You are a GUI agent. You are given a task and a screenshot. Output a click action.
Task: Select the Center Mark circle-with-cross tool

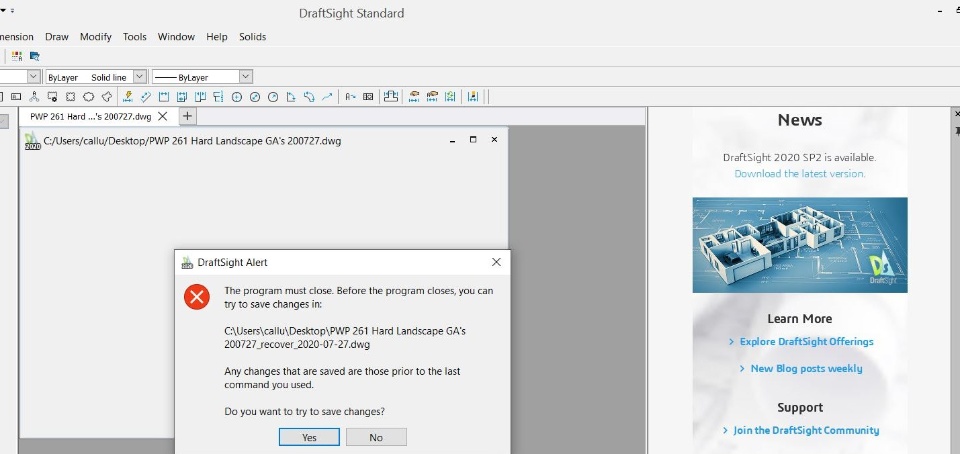(x=237, y=97)
